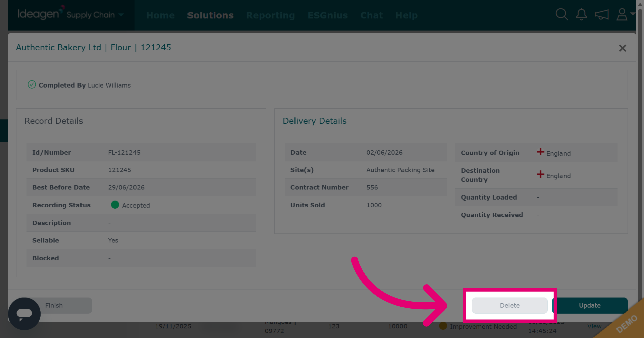The height and width of the screenshot is (338, 644).
Task: Select the Best Before Date 29/06/2026
Action: coord(126,187)
